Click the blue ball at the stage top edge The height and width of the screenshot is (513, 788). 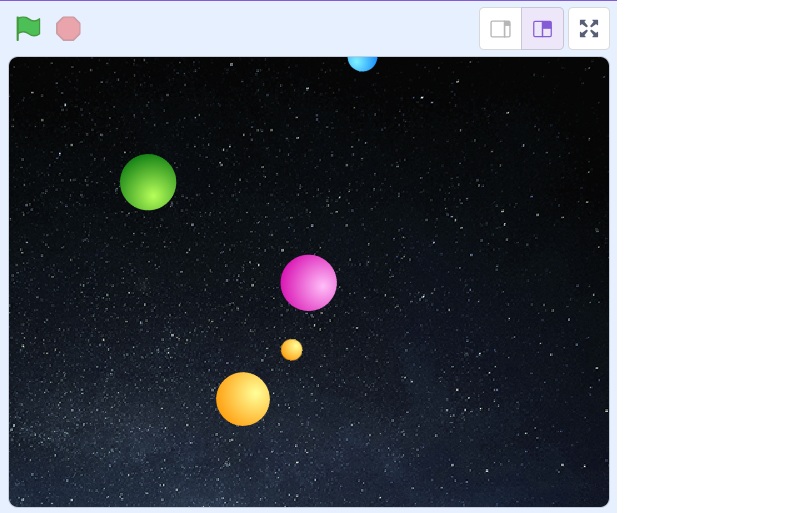point(362,63)
